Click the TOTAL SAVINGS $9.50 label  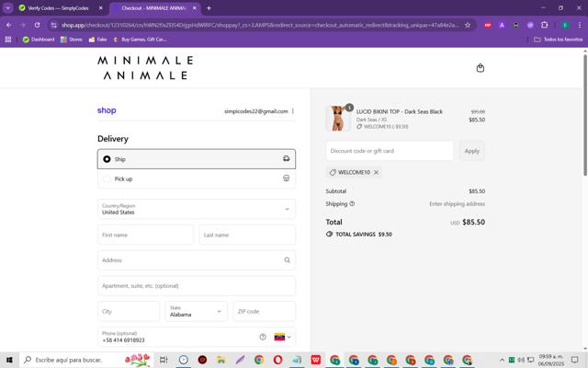[x=359, y=235]
